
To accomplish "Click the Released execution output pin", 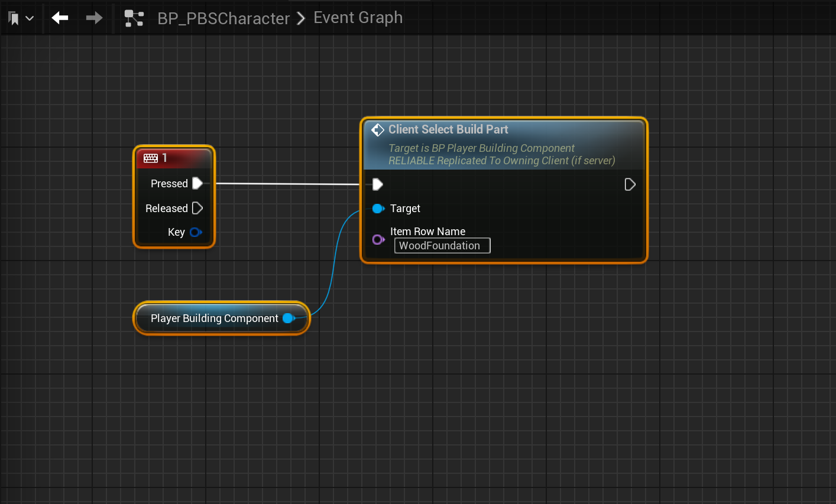I will click(x=197, y=209).
